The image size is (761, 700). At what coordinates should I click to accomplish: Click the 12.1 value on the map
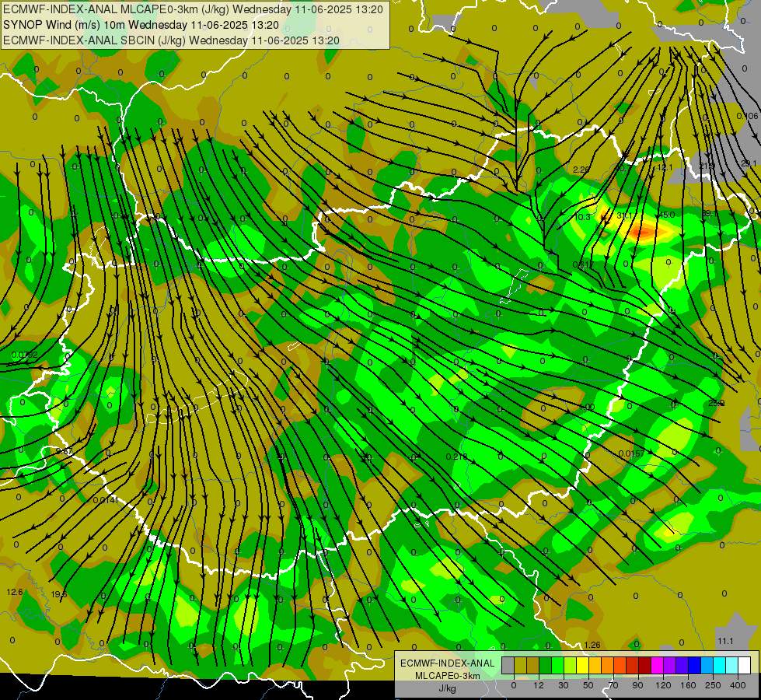pos(665,167)
